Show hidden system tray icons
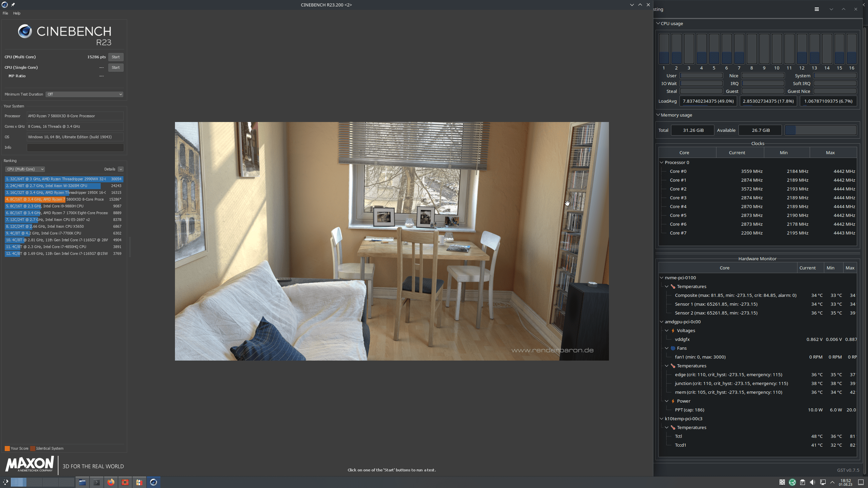This screenshot has height=488, width=868. [832, 482]
